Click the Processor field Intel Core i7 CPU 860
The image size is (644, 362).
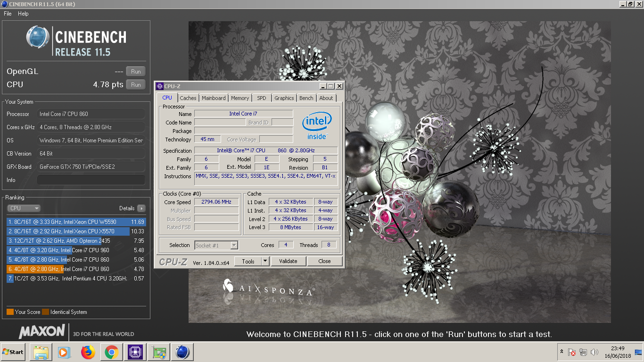click(x=91, y=114)
